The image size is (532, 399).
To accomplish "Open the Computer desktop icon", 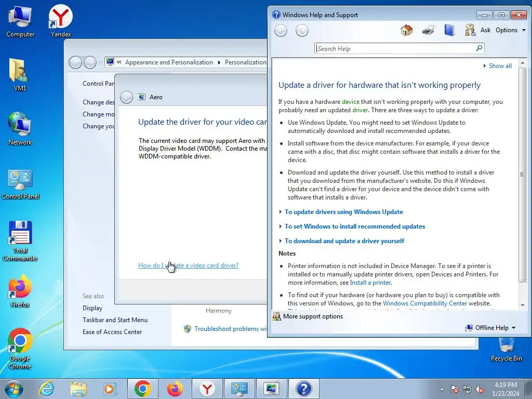I will [20, 22].
